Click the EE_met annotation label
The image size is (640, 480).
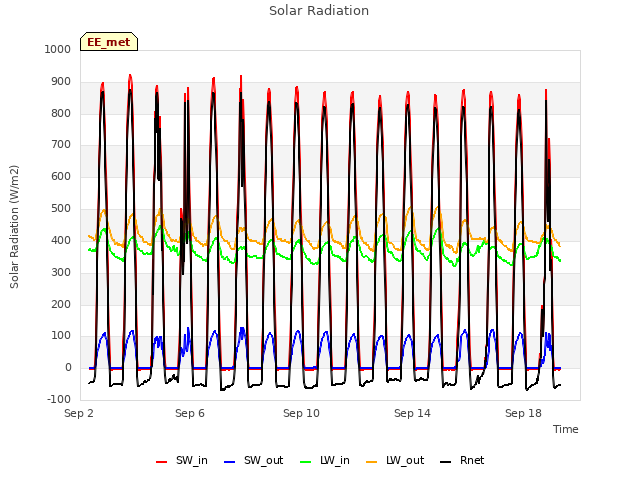(109, 42)
